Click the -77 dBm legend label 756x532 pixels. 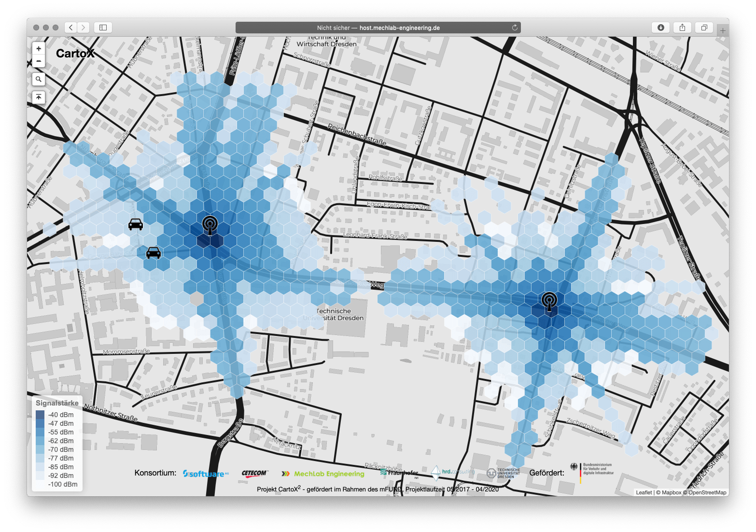point(61,458)
